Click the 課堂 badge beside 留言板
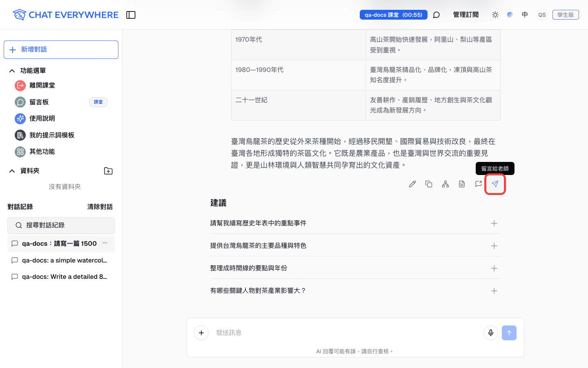 pyautogui.click(x=98, y=102)
